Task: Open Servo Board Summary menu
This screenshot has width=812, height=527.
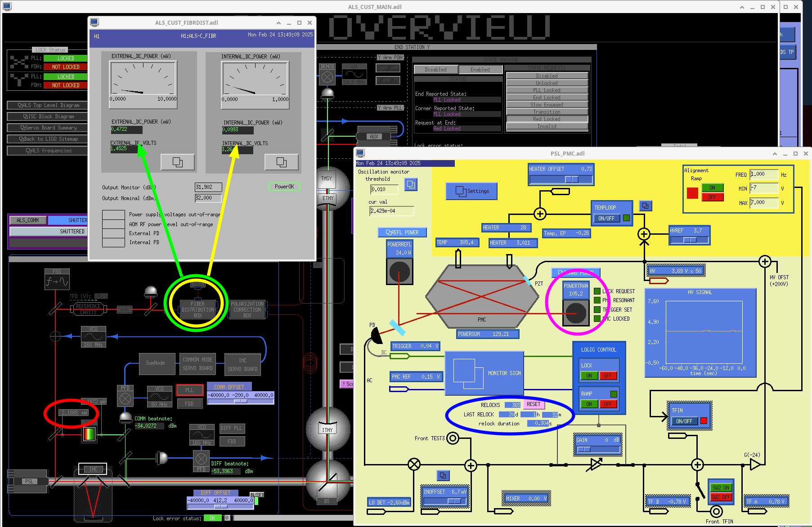Action: tap(48, 128)
